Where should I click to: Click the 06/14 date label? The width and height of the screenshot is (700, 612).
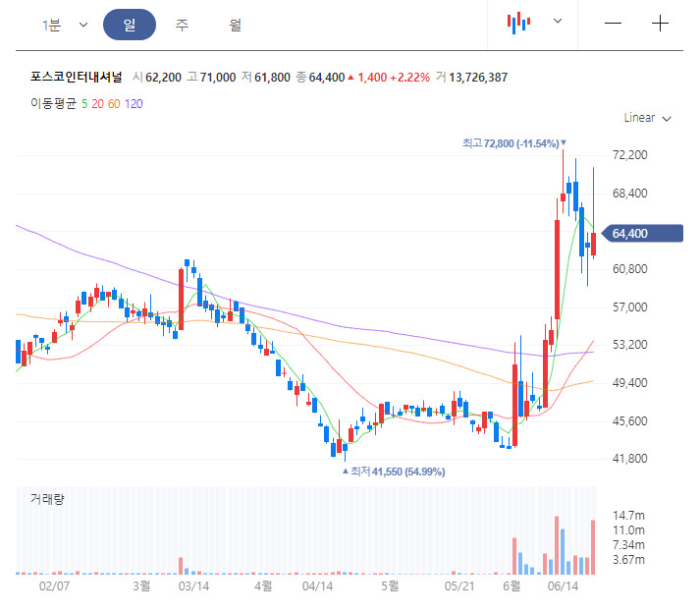pyautogui.click(x=563, y=586)
